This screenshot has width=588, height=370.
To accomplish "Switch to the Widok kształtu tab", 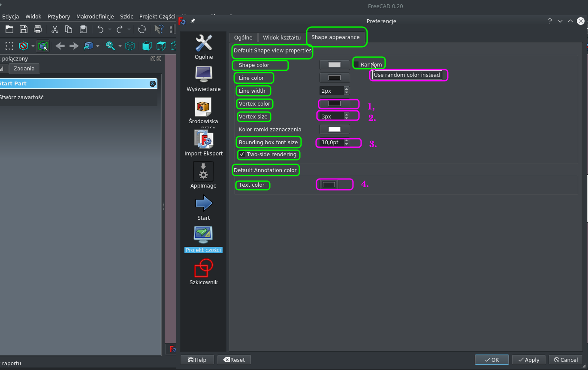I will [281, 37].
